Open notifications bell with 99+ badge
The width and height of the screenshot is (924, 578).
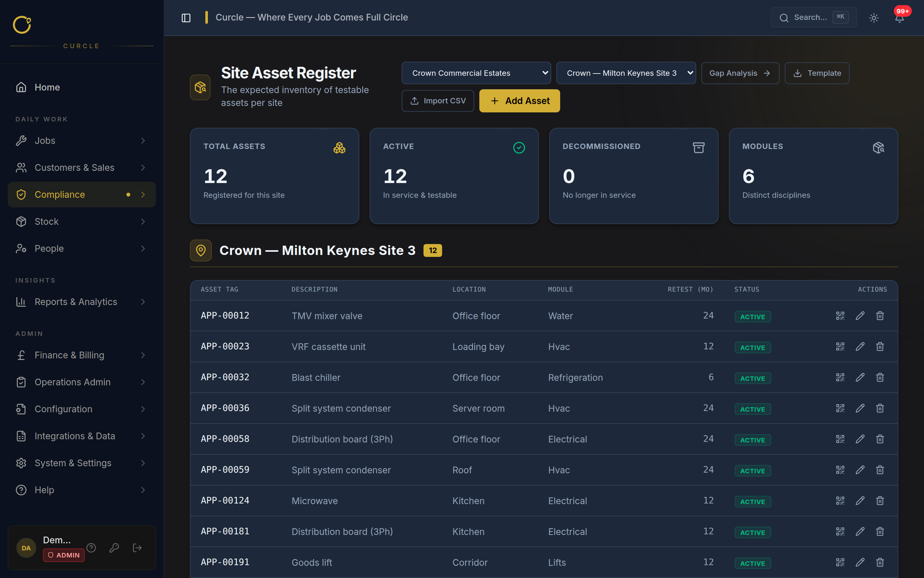tap(900, 18)
